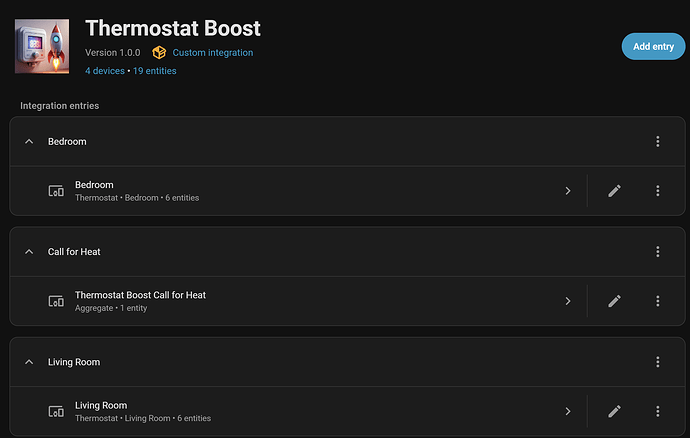Click the Add entry button

(x=653, y=47)
